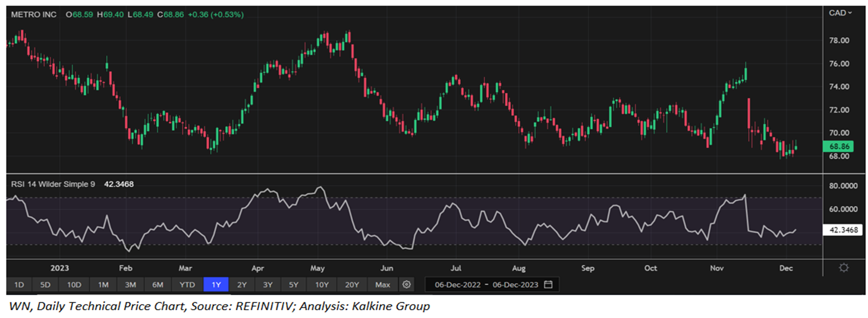
Task: Select the 5D time range
Action: tap(45, 285)
